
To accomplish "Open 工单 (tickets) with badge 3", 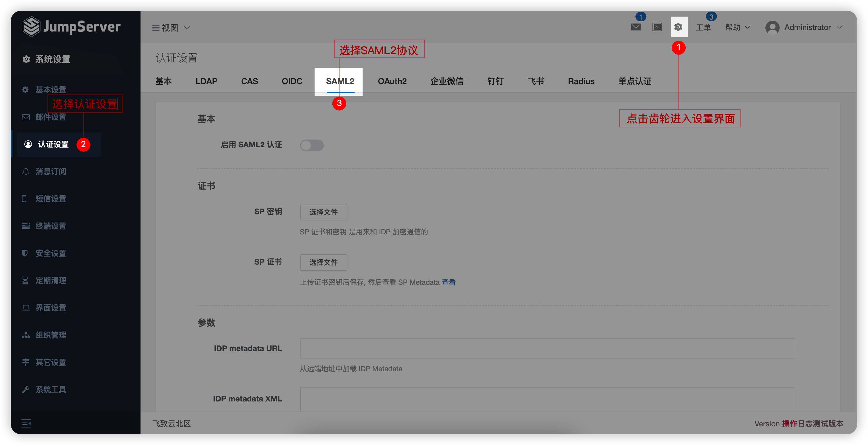I will point(703,27).
